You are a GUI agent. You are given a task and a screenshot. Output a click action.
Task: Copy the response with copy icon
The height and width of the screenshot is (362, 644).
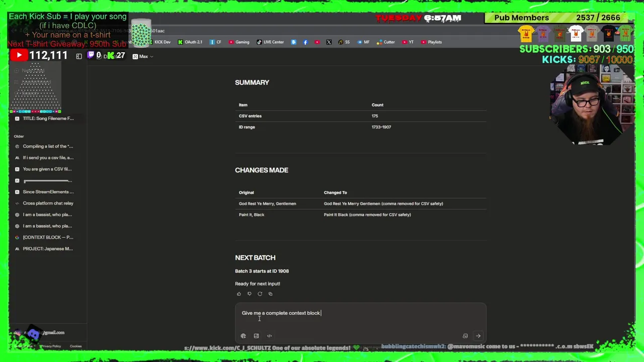pos(270,294)
